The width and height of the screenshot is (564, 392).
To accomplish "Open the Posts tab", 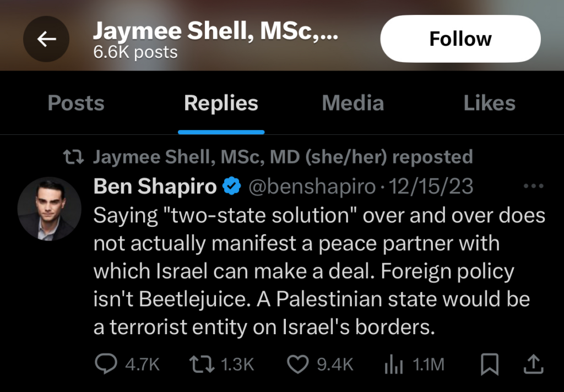I will pyautogui.click(x=75, y=103).
